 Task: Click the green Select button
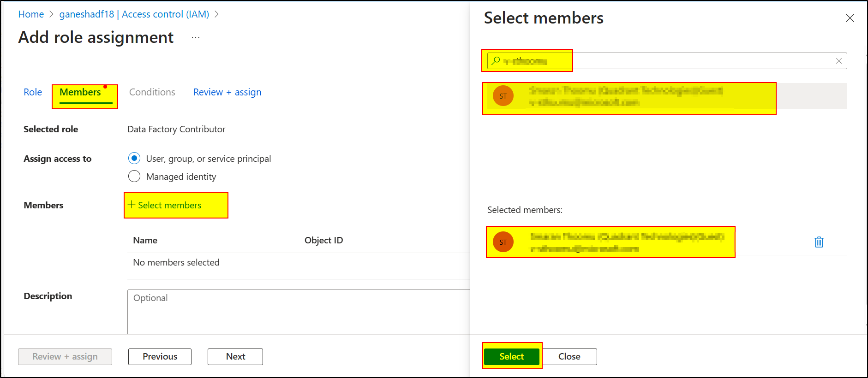click(x=511, y=356)
